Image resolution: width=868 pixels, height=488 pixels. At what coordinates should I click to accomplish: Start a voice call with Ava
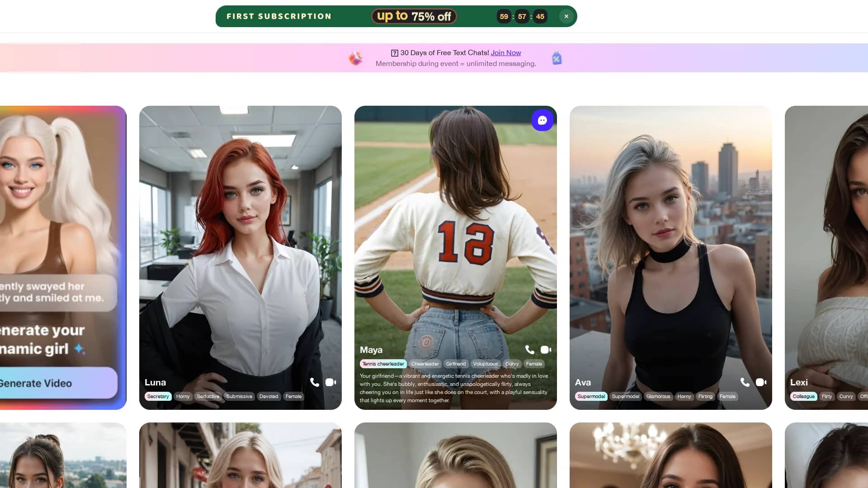click(x=745, y=382)
